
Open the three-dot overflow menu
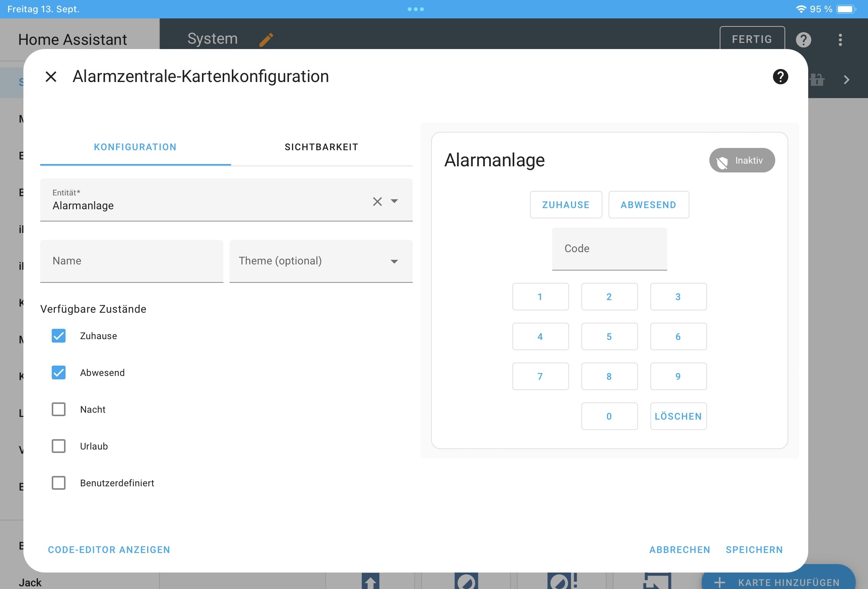(x=840, y=39)
